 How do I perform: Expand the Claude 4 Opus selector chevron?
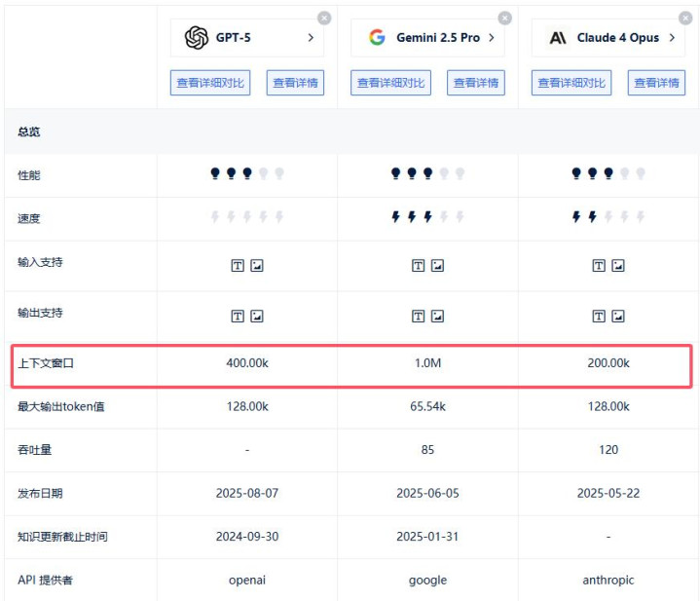(672, 38)
